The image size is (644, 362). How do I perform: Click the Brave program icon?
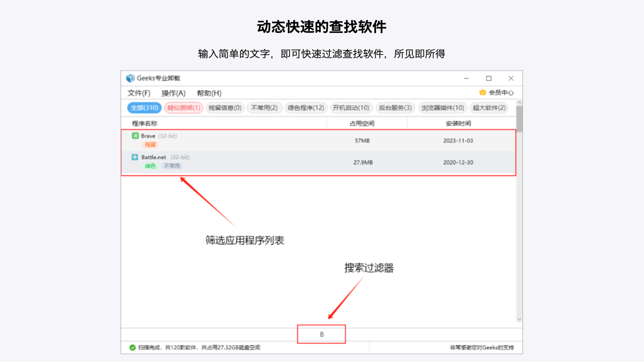135,136
